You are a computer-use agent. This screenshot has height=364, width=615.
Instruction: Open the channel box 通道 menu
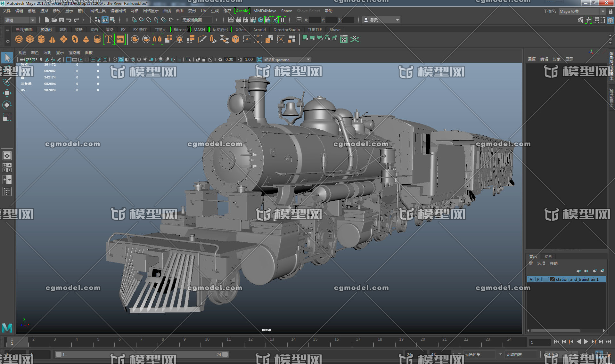(532, 59)
